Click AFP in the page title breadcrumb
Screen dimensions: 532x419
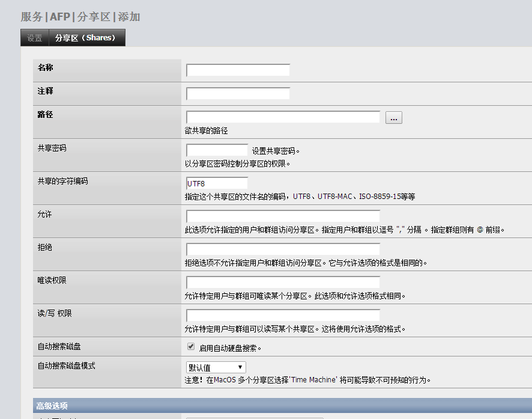click(x=60, y=17)
